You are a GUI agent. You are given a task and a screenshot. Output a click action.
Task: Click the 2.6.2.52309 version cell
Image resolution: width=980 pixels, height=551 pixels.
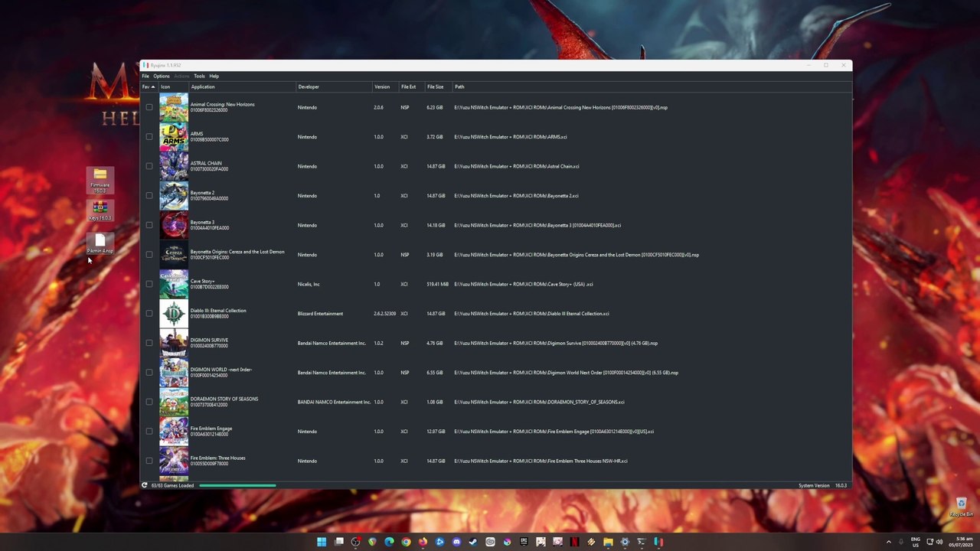(x=384, y=314)
